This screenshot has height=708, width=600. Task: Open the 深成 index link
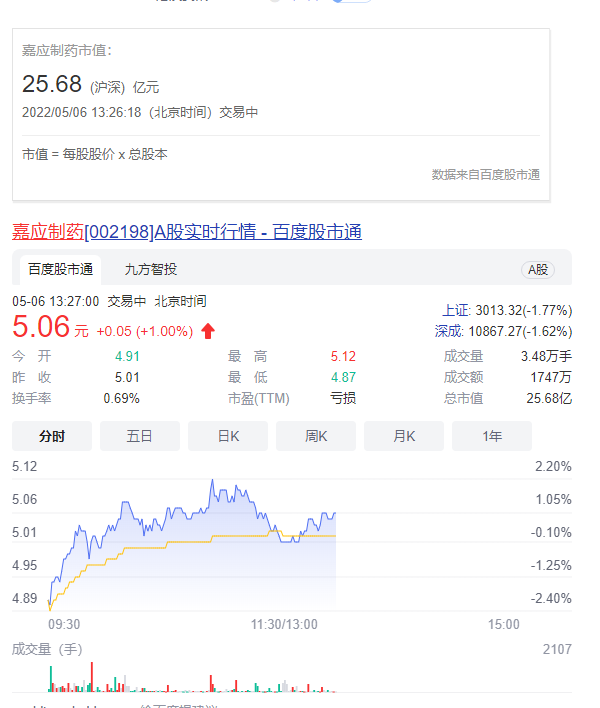point(449,331)
